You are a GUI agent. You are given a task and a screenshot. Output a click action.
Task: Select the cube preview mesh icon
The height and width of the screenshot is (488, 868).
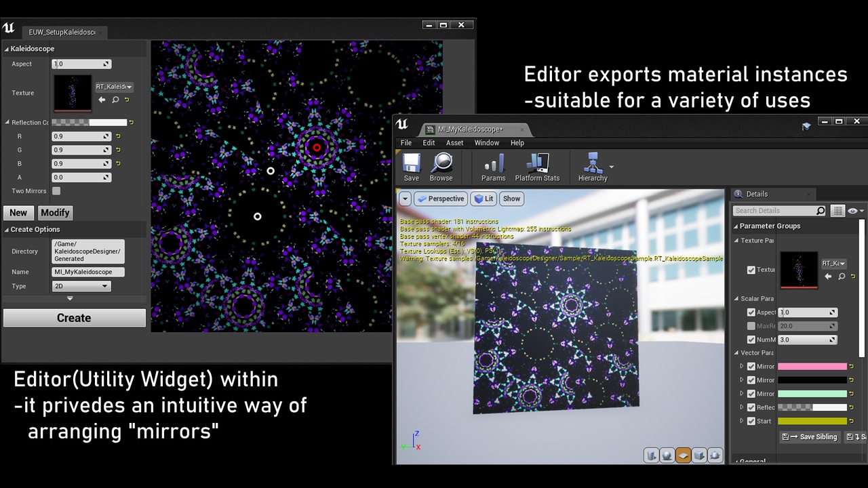click(x=699, y=455)
